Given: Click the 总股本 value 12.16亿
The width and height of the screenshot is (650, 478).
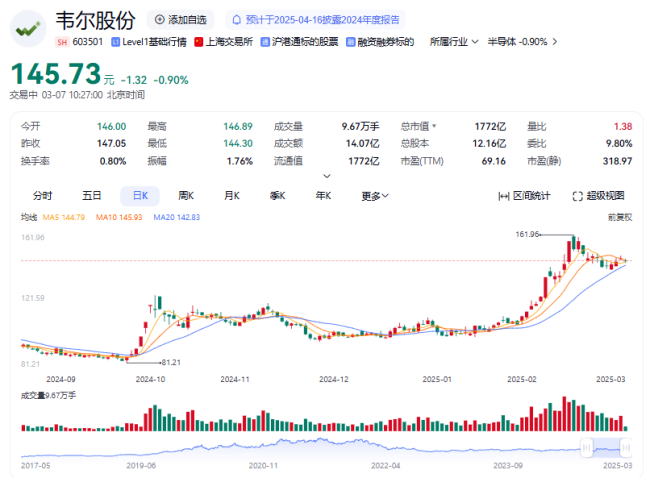Looking at the screenshot, I should [x=489, y=143].
